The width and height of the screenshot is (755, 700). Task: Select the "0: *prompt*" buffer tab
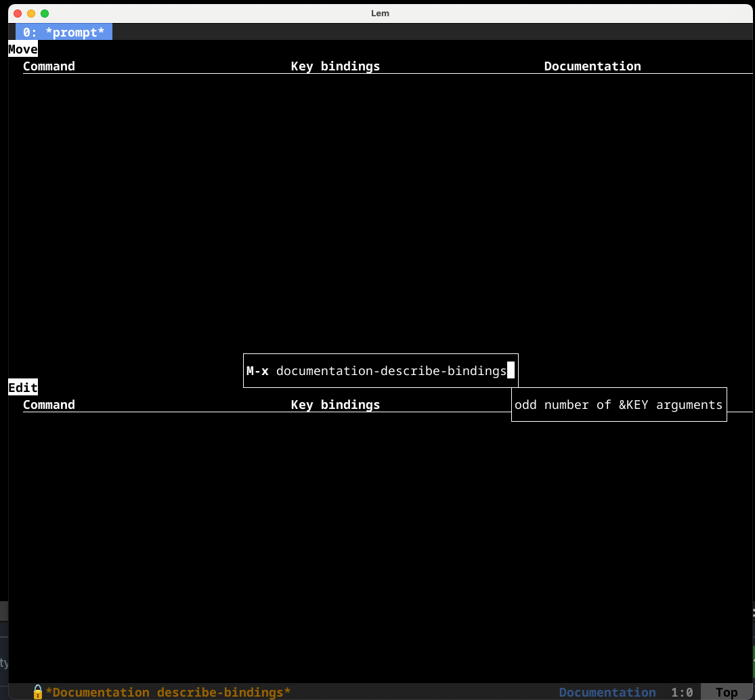(64, 32)
